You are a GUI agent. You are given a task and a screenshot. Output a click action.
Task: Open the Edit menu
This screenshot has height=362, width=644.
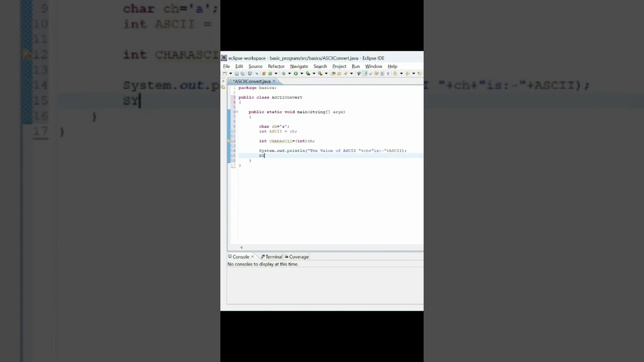coord(239,66)
